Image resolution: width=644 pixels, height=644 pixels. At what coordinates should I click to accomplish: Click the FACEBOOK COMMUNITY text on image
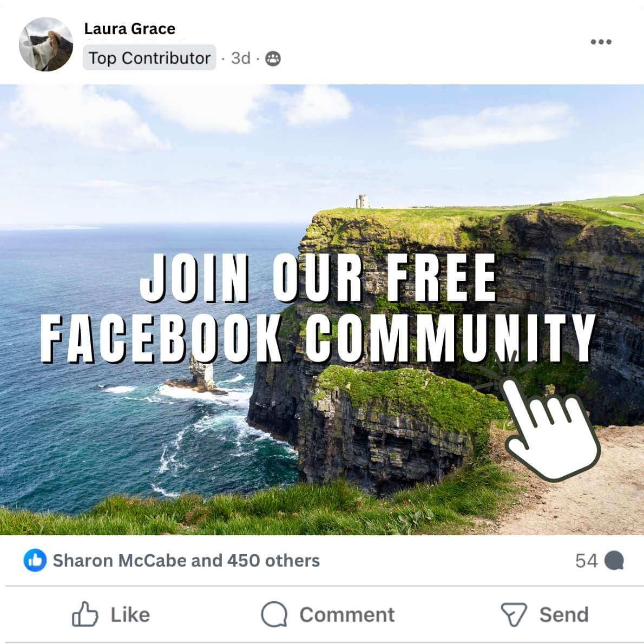coord(318,338)
